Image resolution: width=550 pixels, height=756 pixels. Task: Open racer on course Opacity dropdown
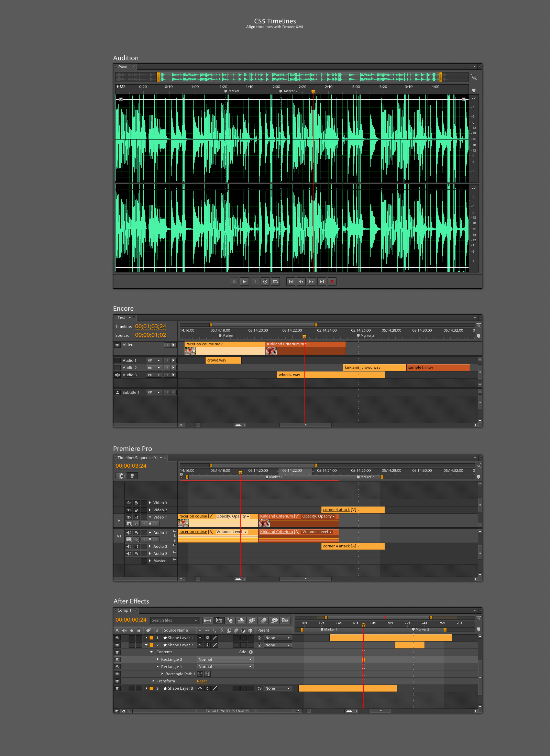[232, 516]
